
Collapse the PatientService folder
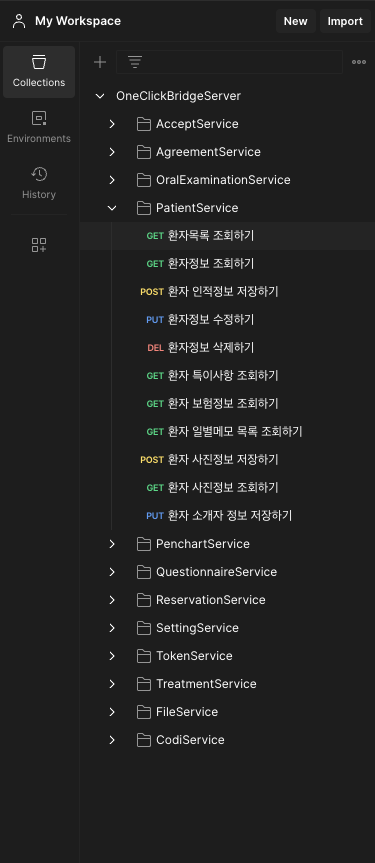[x=112, y=208]
